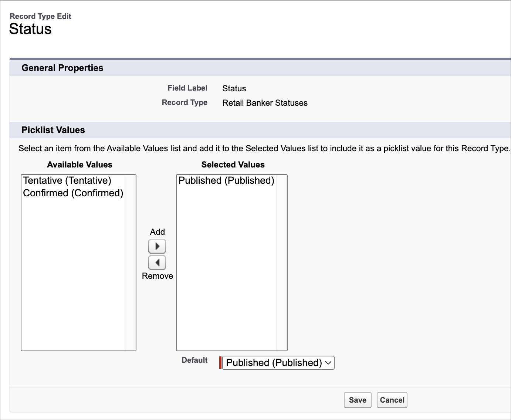
Task: Open the Default picklist value dropdown
Action: coord(278,363)
